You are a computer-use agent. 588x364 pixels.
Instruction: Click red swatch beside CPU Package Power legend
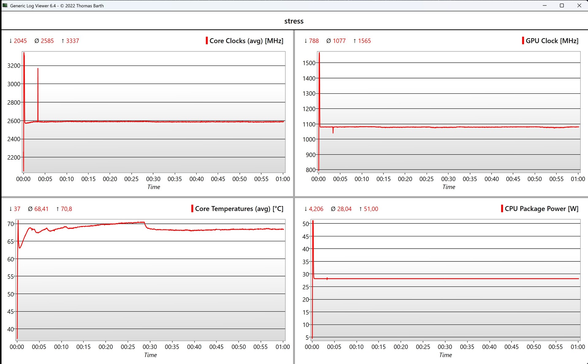pyautogui.click(x=502, y=208)
